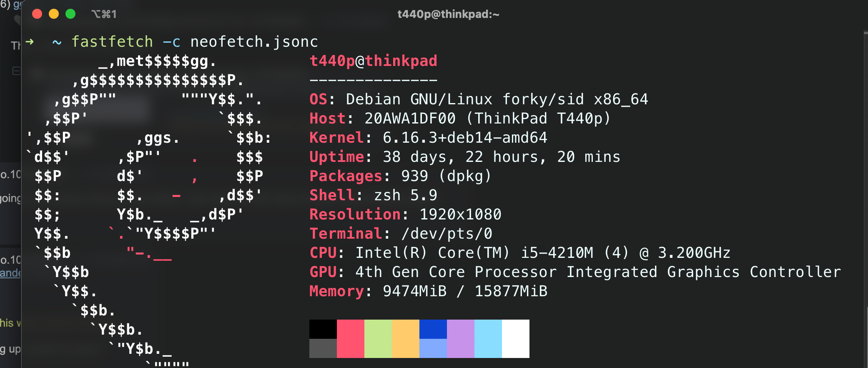Click 'Debian GNU/Linux forky/sid x86_64' value
868x368 pixels.
click(x=497, y=99)
